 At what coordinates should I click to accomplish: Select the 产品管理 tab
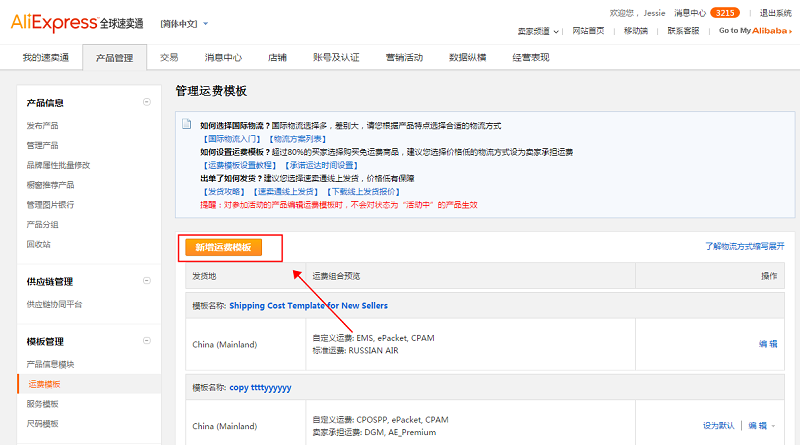[x=114, y=57]
